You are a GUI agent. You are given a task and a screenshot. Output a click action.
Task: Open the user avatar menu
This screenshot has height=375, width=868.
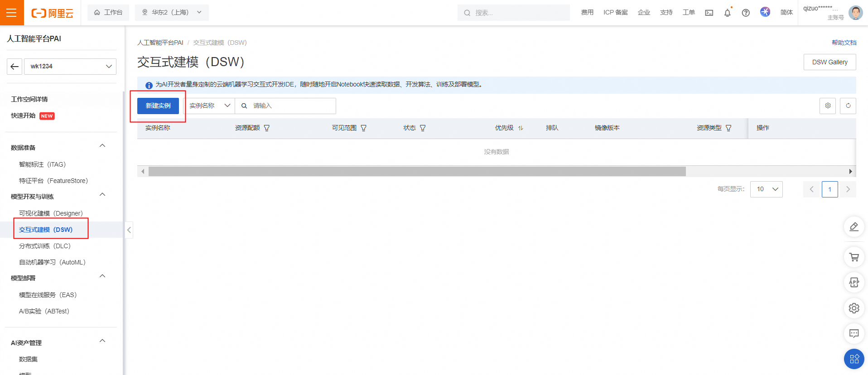click(x=856, y=13)
